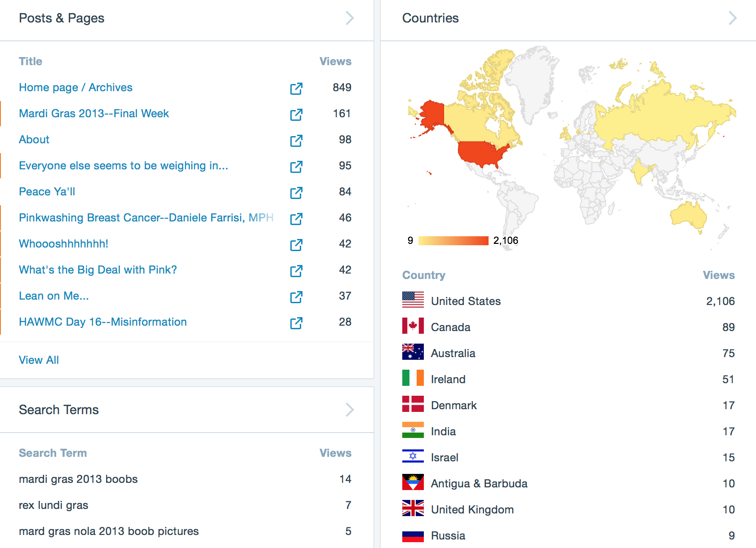Open external link icon for Lean on Me...

pyautogui.click(x=296, y=297)
